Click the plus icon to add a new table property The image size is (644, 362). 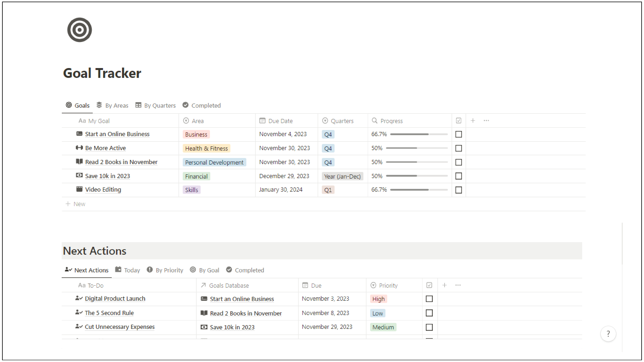(473, 120)
